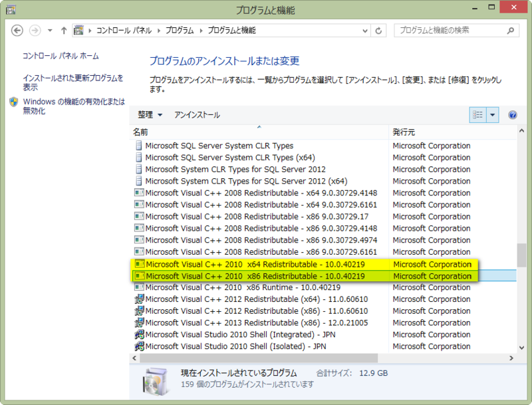Click the search magnifier icon
This screenshot has height=405, width=532.
tap(510, 31)
